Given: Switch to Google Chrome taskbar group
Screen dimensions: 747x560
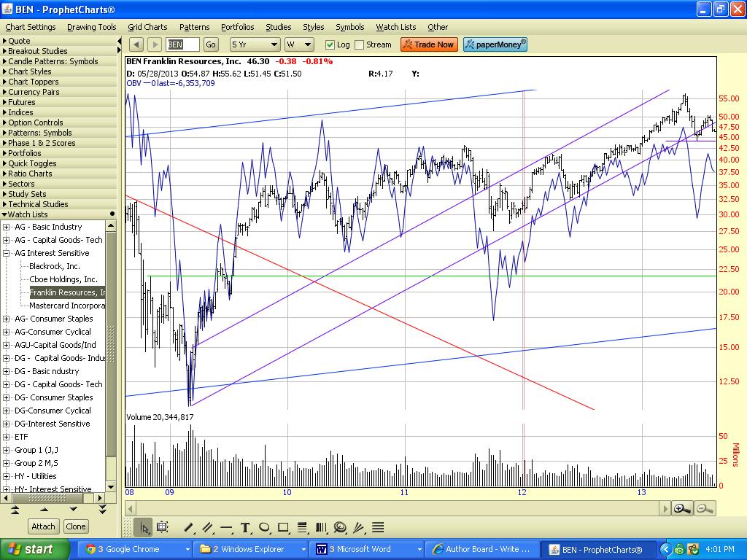Looking at the screenshot, I should [x=134, y=550].
